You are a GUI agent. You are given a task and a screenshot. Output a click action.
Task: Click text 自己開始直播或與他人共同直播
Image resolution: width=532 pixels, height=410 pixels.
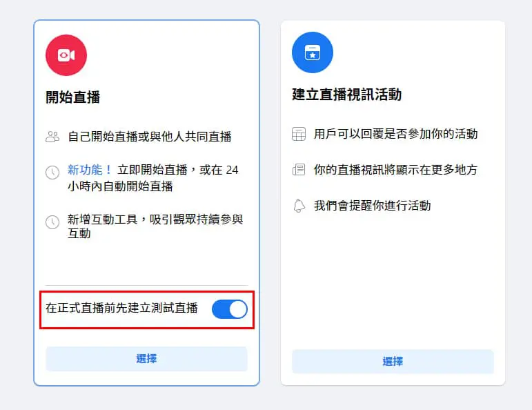(x=150, y=137)
